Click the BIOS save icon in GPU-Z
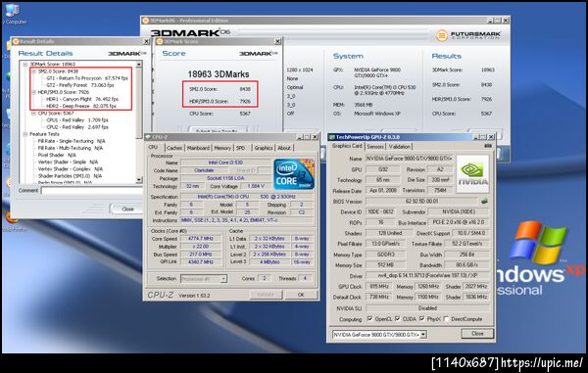 pyautogui.click(x=484, y=201)
